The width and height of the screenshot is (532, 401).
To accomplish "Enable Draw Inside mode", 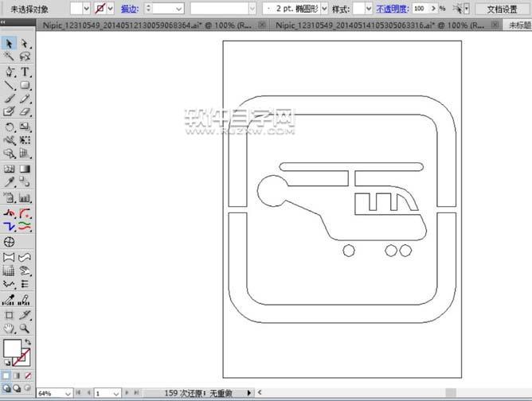I will pos(28,387).
